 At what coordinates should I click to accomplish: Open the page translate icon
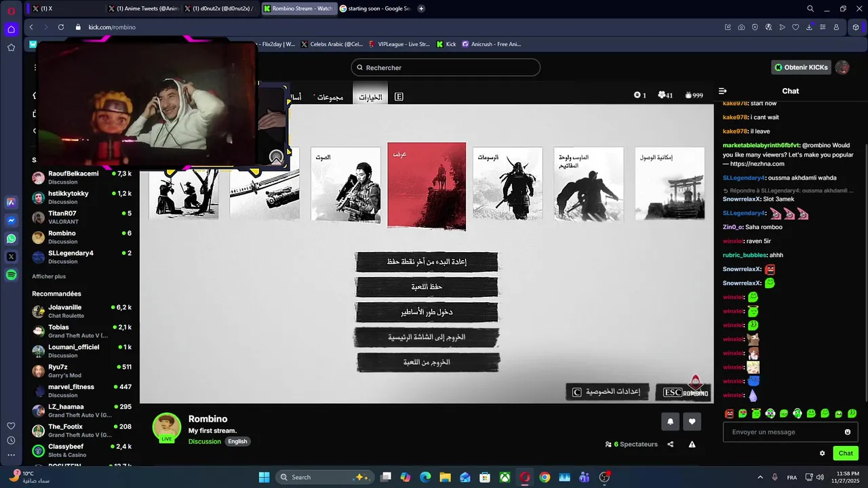point(768,27)
